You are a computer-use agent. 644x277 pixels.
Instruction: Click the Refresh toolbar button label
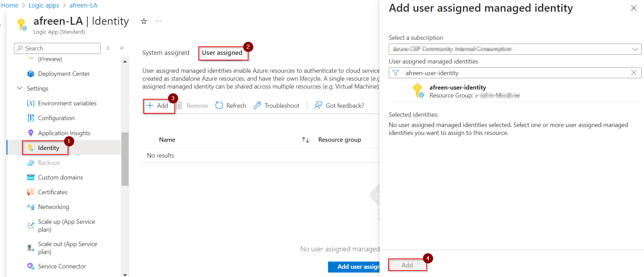pos(236,105)
